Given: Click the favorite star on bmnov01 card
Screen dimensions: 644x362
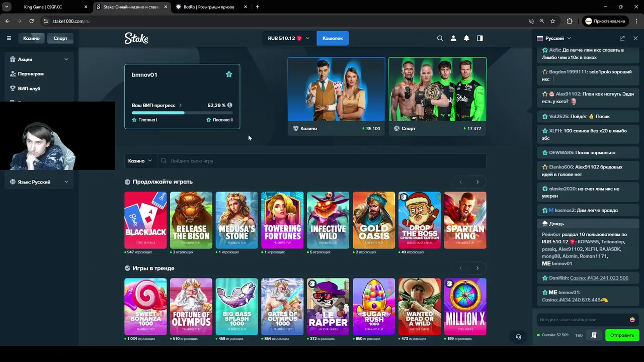Looking at the screenshot, I should [229, 74].
